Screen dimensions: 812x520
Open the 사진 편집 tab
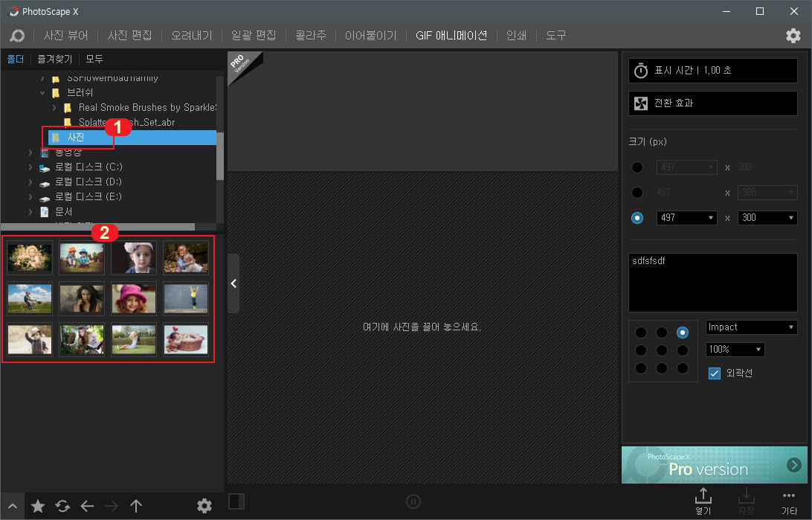[x=129, y=35]
